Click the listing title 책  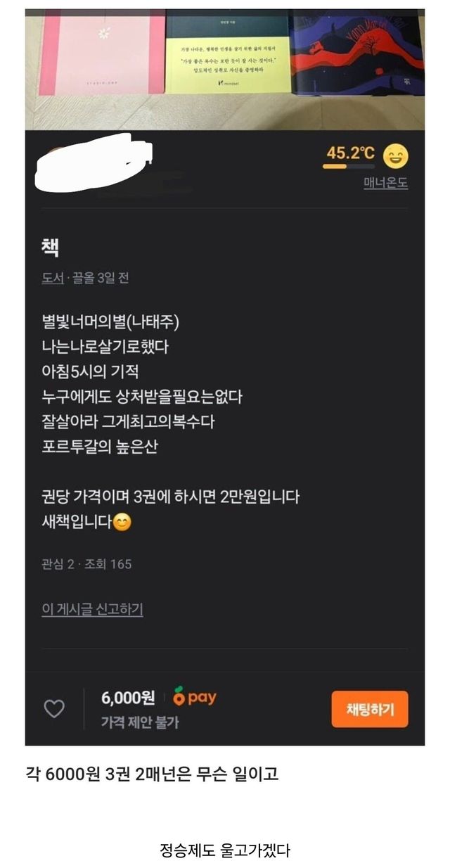(x=51, y=248)
